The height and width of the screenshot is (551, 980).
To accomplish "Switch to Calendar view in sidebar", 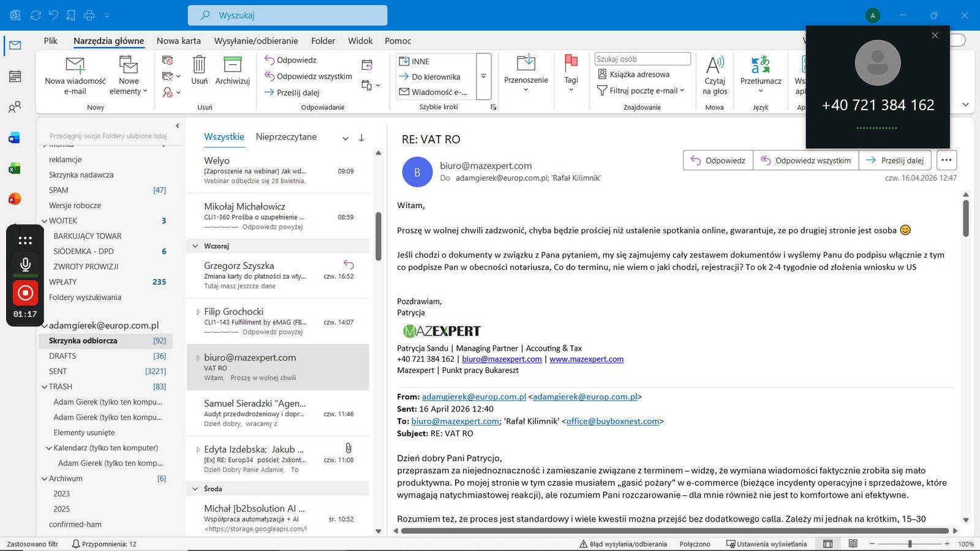I will (15, 77).
